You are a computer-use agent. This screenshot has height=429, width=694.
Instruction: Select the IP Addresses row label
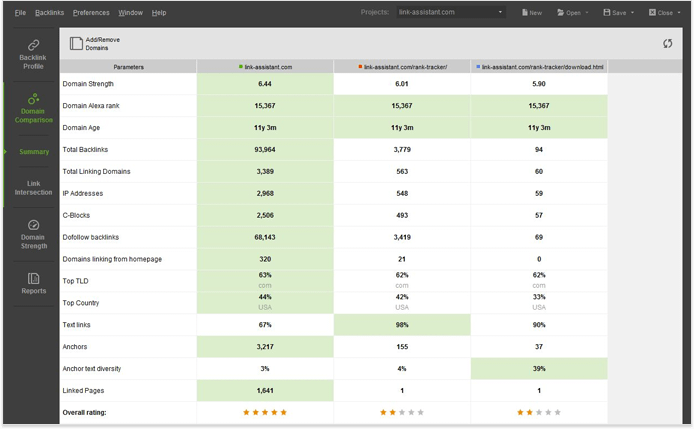point(83,193)
